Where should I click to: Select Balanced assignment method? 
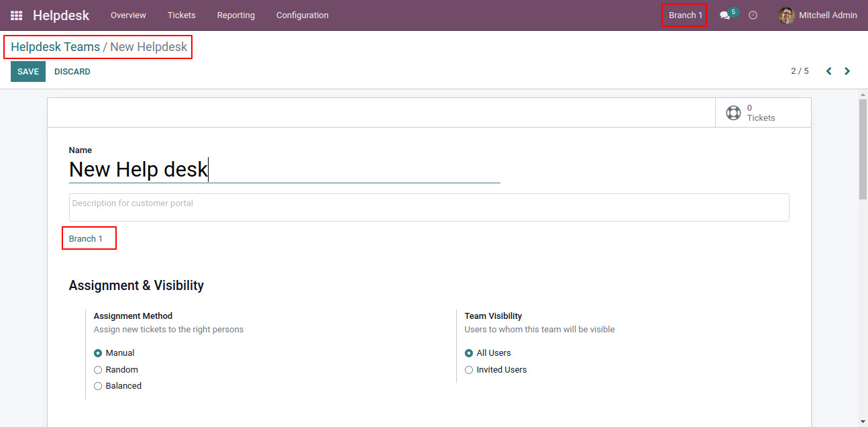[x=98, y=386]
